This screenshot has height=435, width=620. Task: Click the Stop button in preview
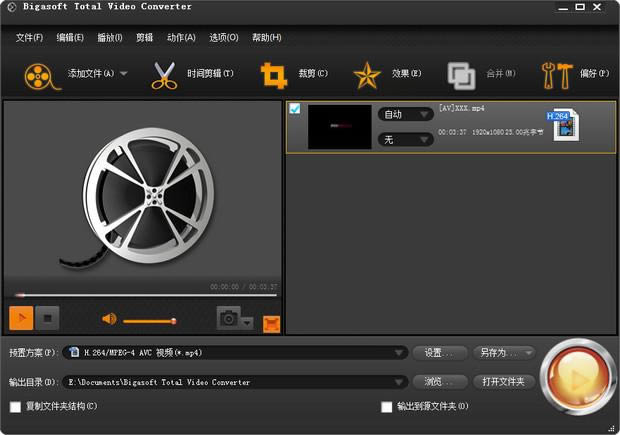pos(47,318)
